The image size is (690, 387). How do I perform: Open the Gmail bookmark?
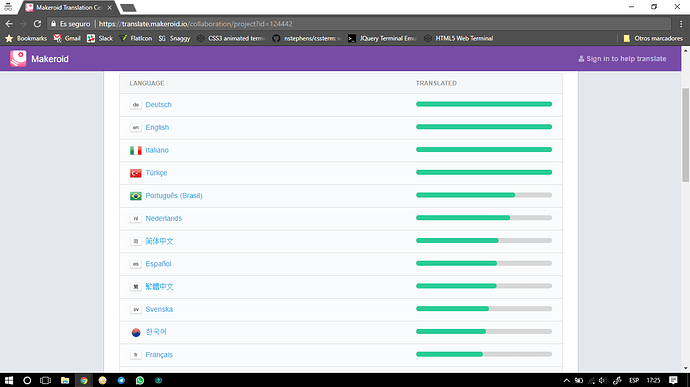tap(67, 38)
